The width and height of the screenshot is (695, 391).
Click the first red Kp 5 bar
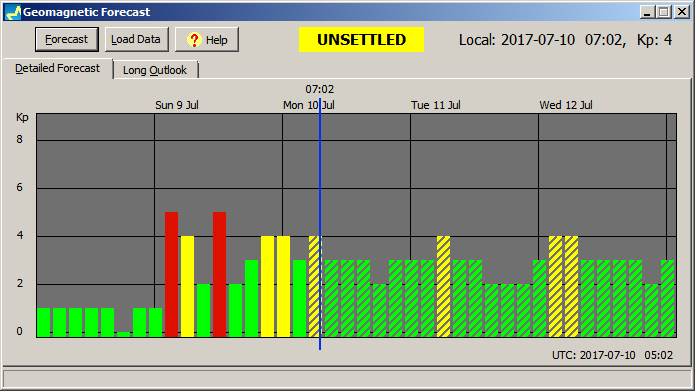click(x=172, y=274)
